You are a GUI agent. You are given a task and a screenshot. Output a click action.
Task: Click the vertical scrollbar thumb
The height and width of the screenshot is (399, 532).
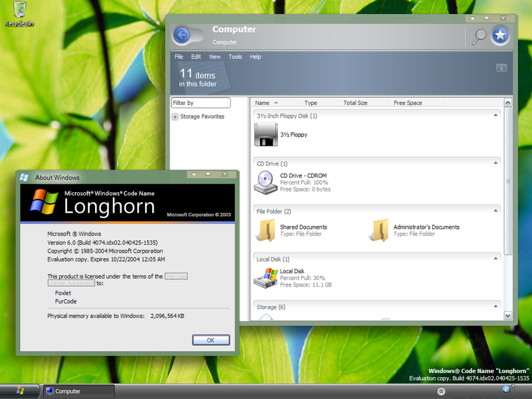click(507, 181)
